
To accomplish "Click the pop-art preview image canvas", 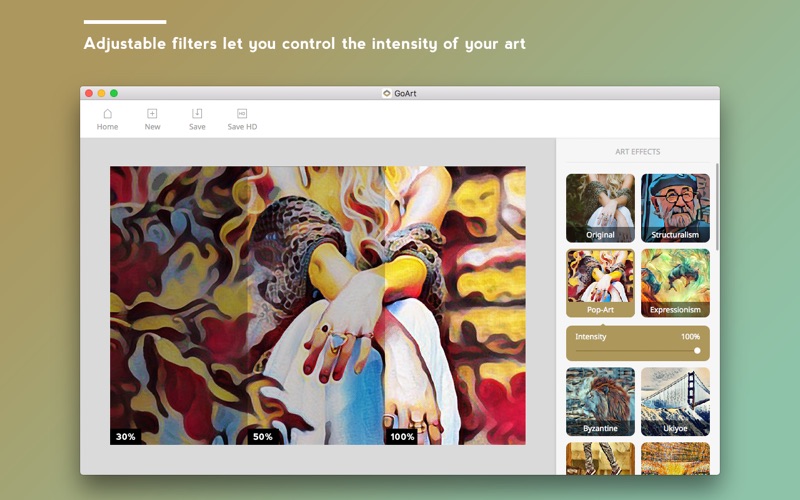I will pyautogui.click(x=318, y=305).
